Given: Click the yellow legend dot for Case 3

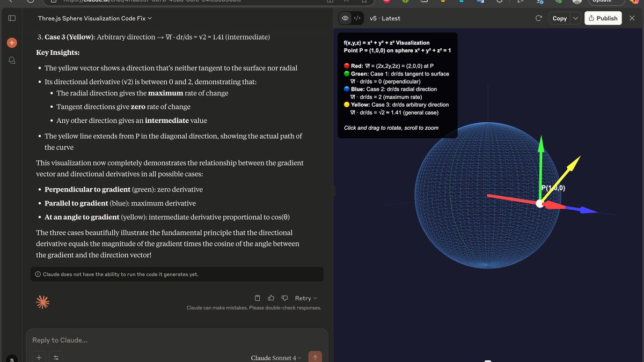Looking at the screenshot, I should 347,105.
